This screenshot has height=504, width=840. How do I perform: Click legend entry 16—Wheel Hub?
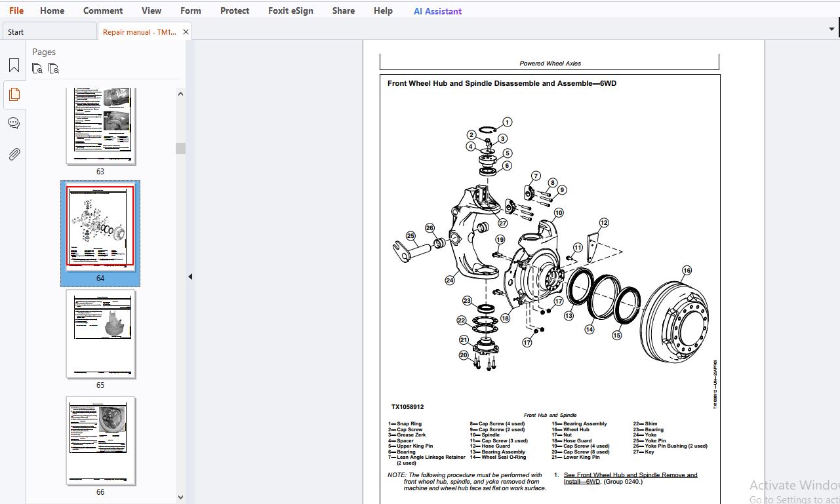570,430
